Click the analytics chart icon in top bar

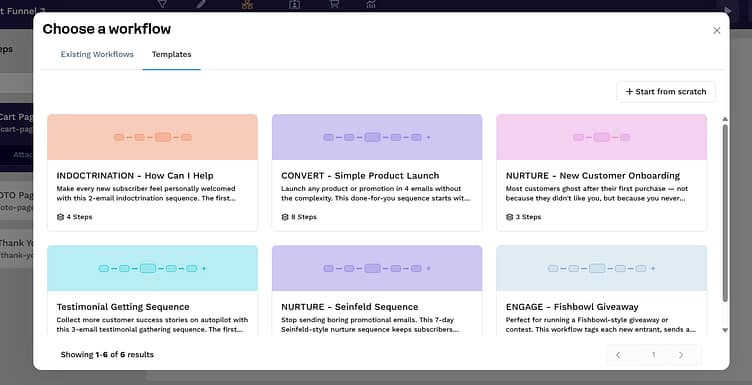click(371, 4)
